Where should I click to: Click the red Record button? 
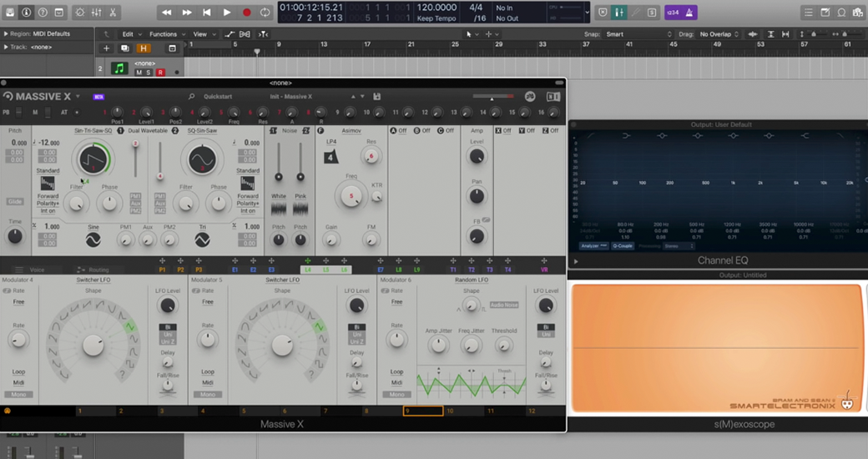[x=246, y=13]
